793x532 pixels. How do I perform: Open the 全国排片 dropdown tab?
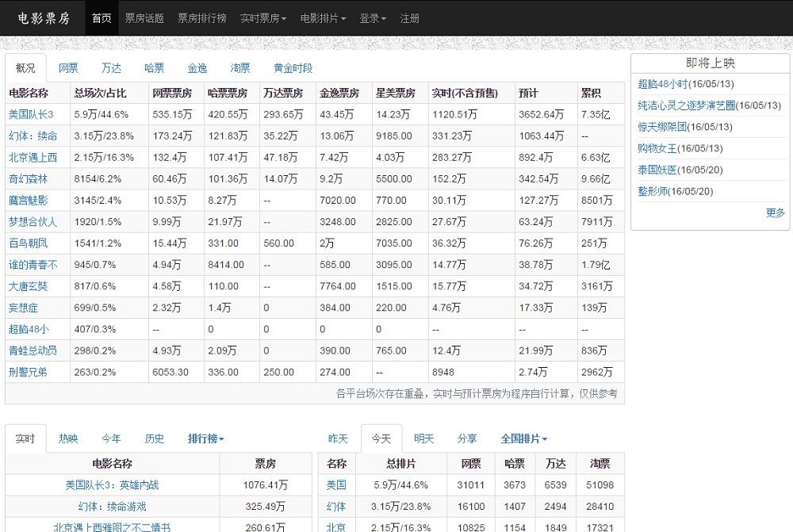click(523, 438)
